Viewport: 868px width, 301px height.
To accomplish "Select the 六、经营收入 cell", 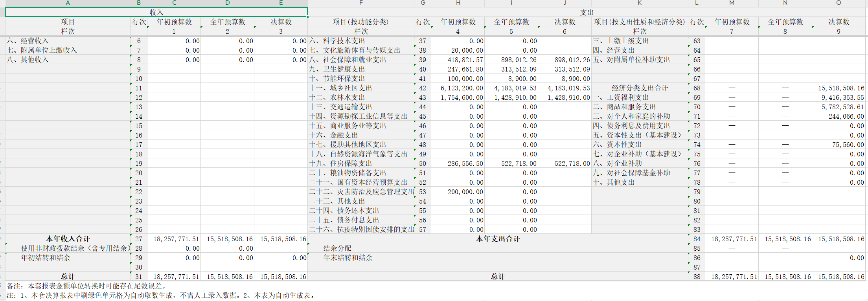I will click(68, 41).
